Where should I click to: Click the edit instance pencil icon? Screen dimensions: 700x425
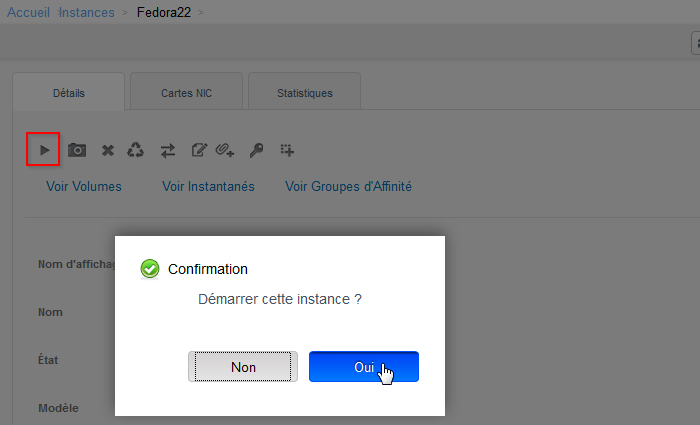[198, 150]
